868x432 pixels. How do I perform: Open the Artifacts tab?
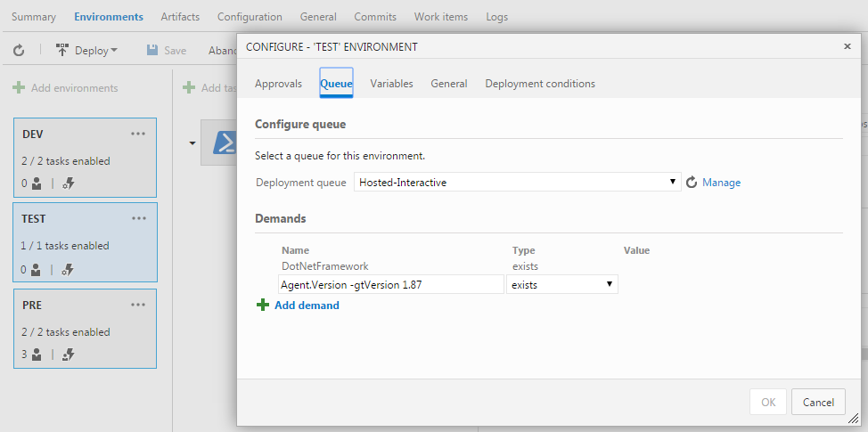[x=180, y=17]
